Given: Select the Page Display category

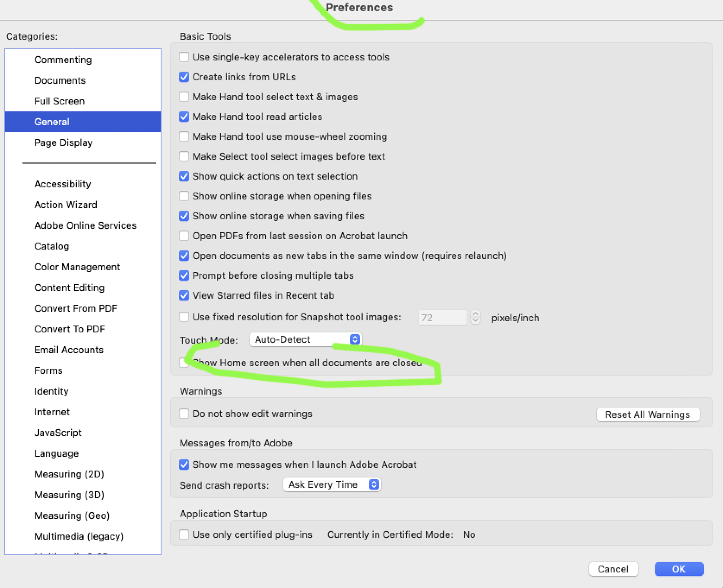Looking at the screenshot, I should [x=83, y=142].
